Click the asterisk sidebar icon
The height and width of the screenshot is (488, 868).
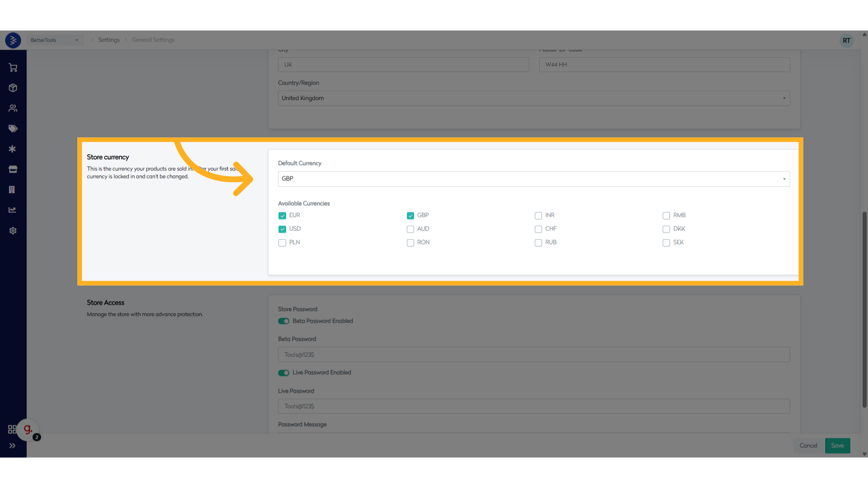13,149
